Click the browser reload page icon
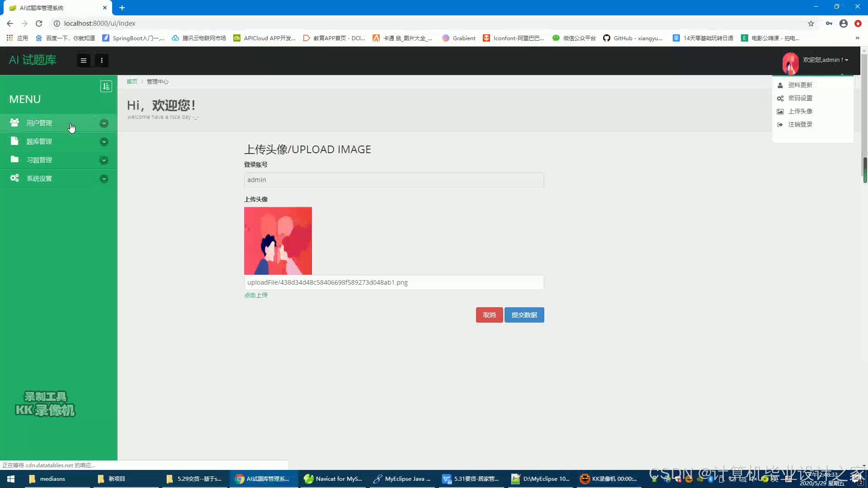This screenshot has width=868, height=488. [39, 23]
